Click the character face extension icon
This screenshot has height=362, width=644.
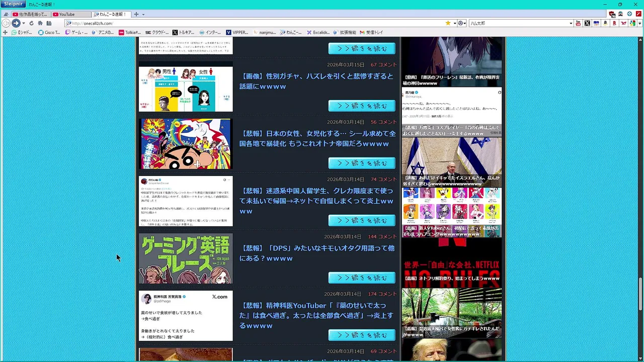[x=620, y=14]
